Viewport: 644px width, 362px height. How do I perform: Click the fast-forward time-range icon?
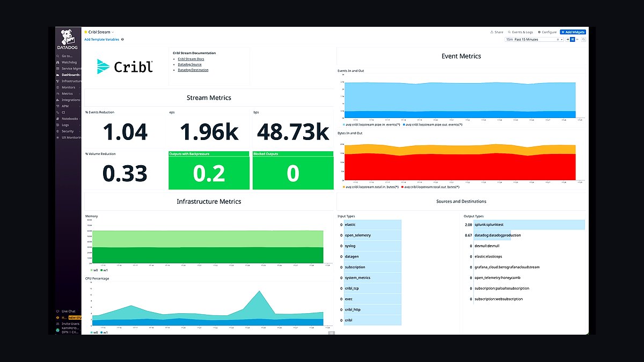click(x=577, y=39)
